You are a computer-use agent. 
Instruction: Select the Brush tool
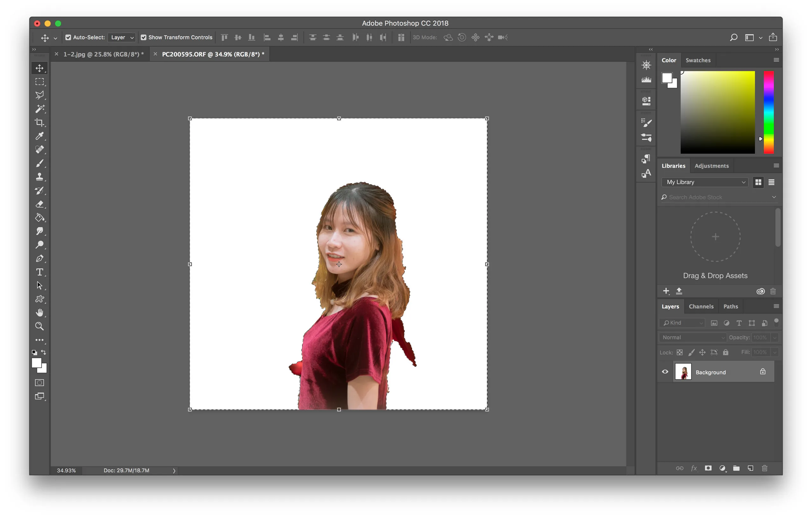[39, 163]
